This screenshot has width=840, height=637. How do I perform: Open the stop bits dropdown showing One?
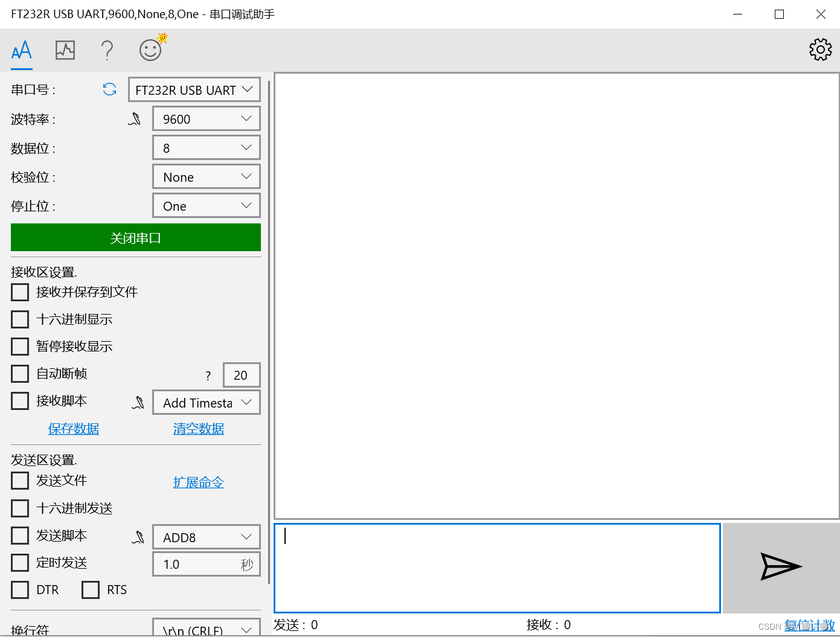pyautogui.click(x=207, y=205)
